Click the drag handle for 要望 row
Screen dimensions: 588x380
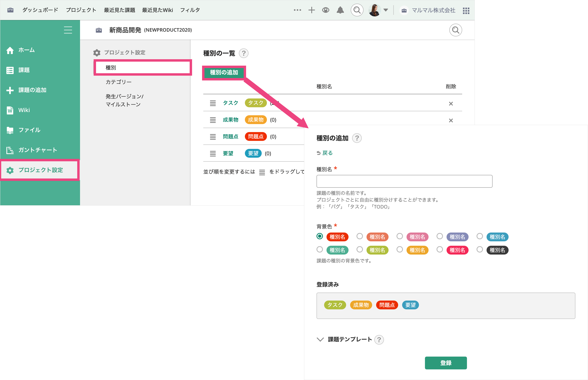pos(213,153)
